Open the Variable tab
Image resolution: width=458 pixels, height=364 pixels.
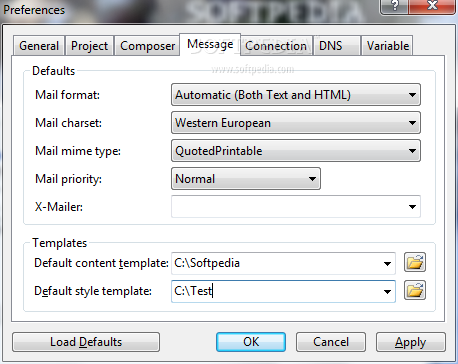[388, 46]
